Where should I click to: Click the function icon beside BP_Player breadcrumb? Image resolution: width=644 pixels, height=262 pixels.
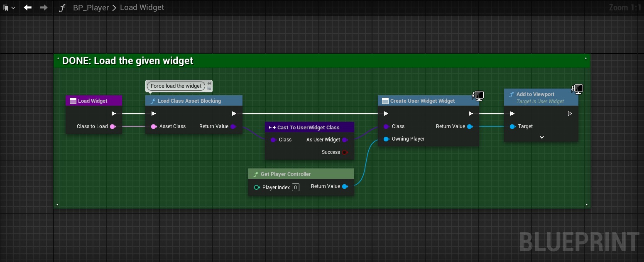[62, 8]
